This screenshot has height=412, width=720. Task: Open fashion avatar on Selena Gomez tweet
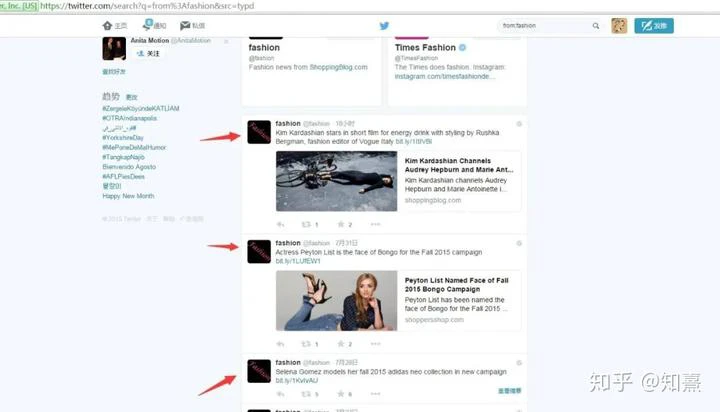click(259, 371)
